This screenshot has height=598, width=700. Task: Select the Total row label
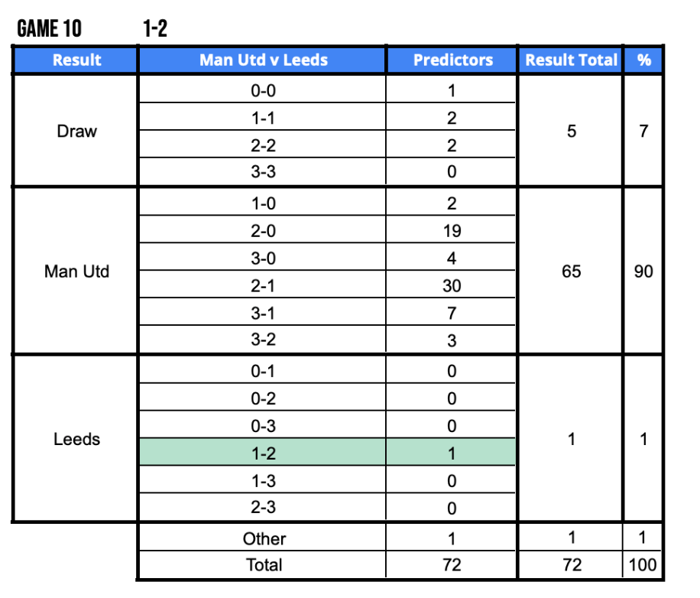point(263,565)
